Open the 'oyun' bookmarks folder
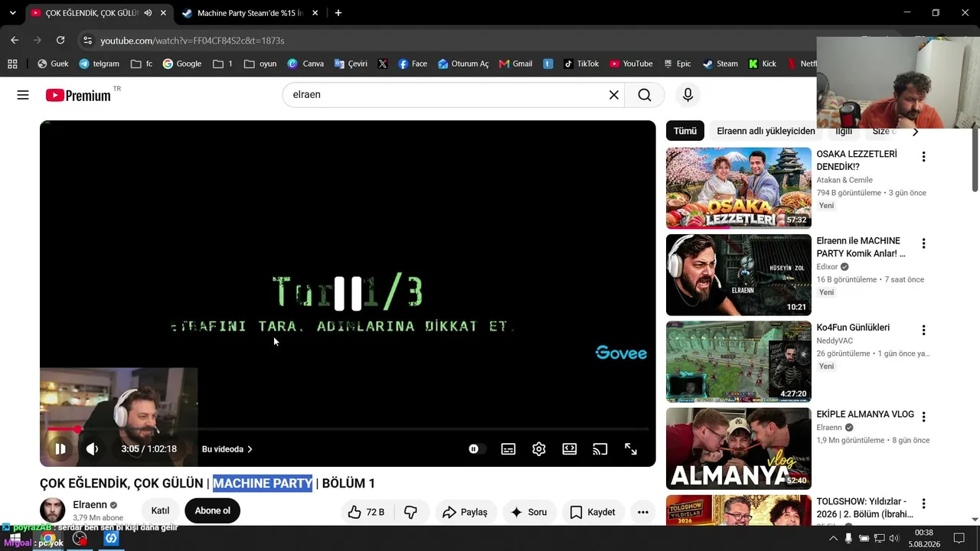Screen dimensions: 980x551 (x=260, y=64)
